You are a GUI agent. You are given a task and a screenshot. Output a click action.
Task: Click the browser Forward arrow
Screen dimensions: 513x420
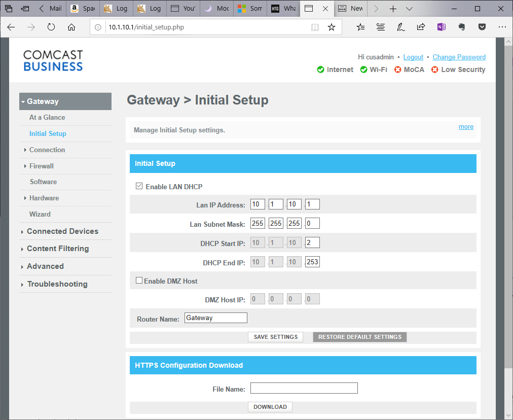coord(31,27)
